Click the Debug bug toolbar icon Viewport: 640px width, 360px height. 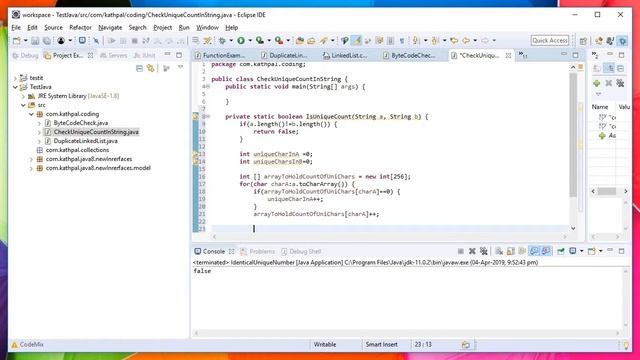pyautogui.click(x=222, y=40)
